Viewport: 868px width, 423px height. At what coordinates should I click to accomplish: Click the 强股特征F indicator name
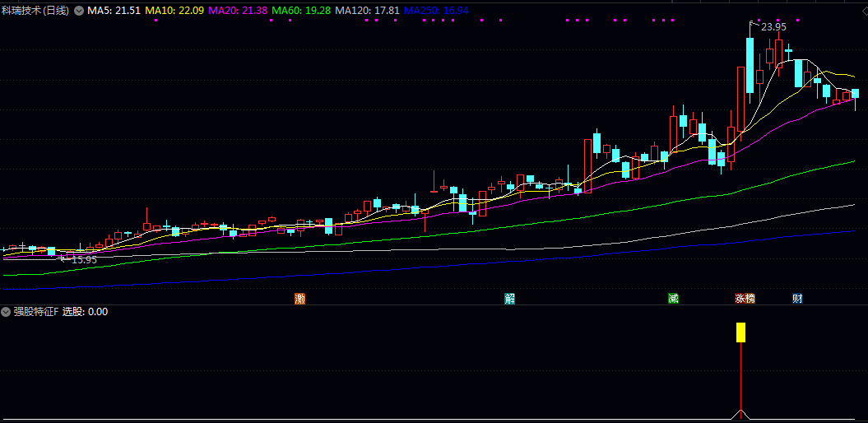tap(36, 312)
